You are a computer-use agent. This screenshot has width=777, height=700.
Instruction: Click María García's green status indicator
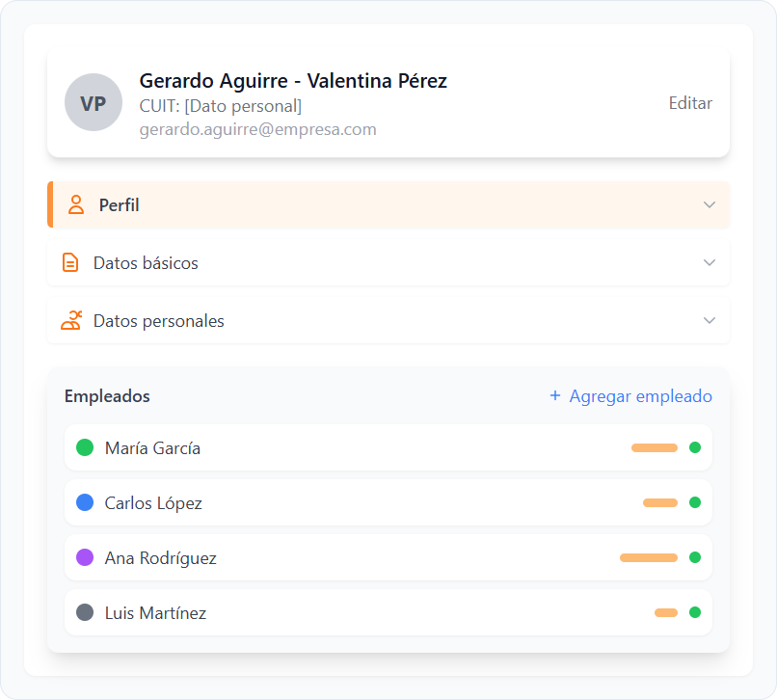click(695, 447)
